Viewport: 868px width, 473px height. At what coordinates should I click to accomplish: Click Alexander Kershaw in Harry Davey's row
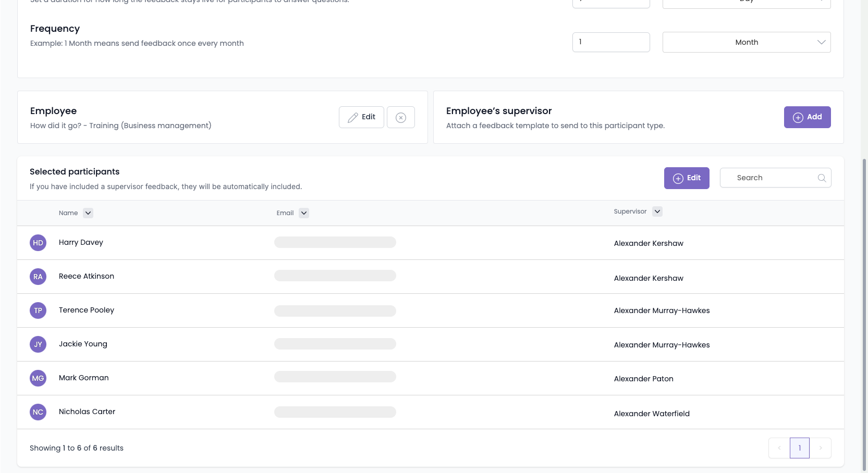(x=649, y=243)
